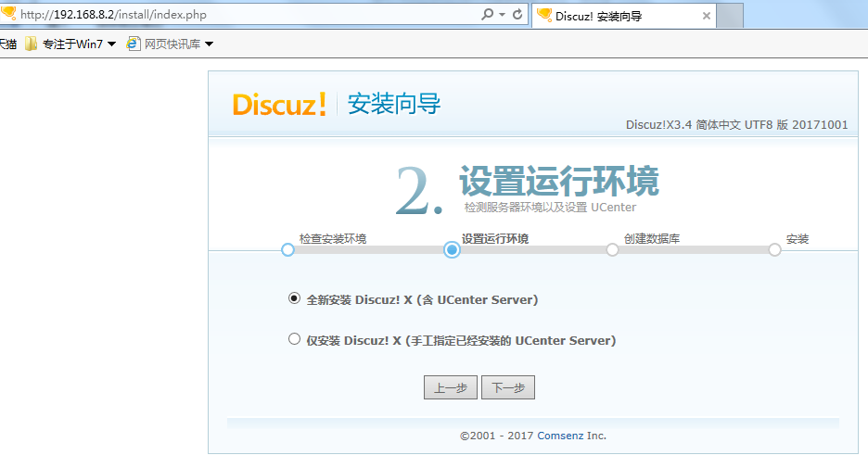Click the 专注于Win7 folder icon
Image resolution: width=868 pixels, height=468 pixels.
tap(31, 44)
